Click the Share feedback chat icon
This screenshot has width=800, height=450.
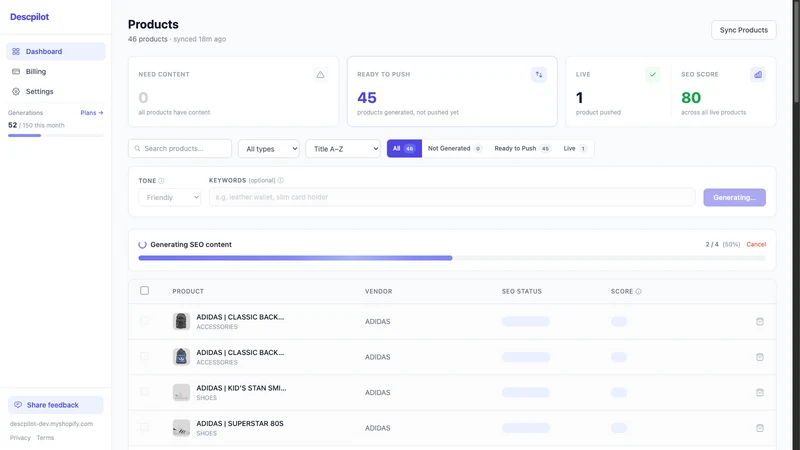(x=18, y=405)
